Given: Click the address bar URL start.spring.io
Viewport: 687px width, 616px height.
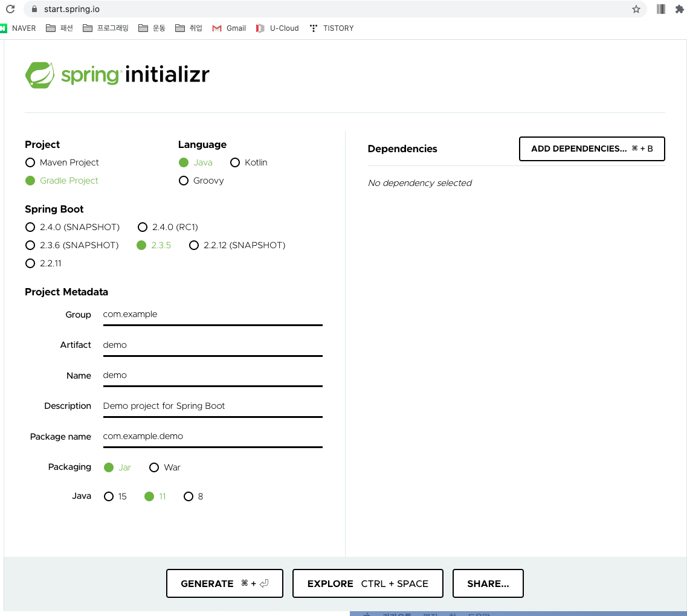Looking at the screenshot, I should (x=71, y=9).
